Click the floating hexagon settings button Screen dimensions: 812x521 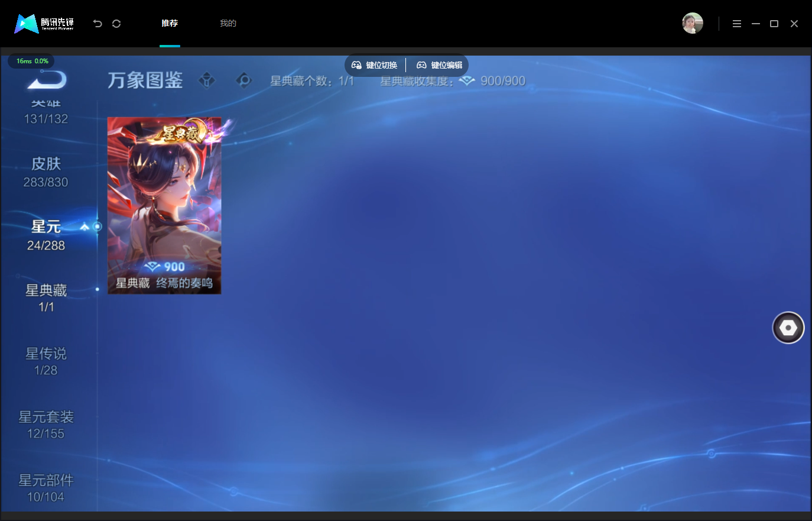click(788, 328)
